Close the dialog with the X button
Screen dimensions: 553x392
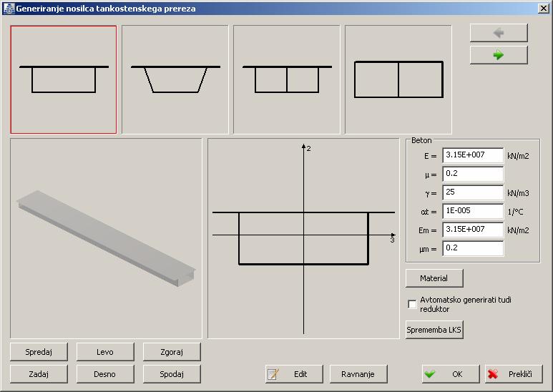[x=544, y=9]
